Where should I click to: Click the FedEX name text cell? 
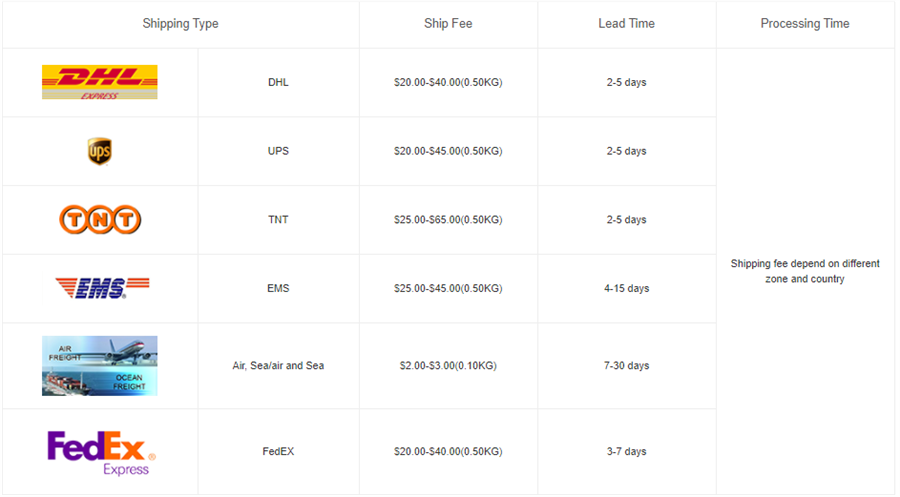278,452
